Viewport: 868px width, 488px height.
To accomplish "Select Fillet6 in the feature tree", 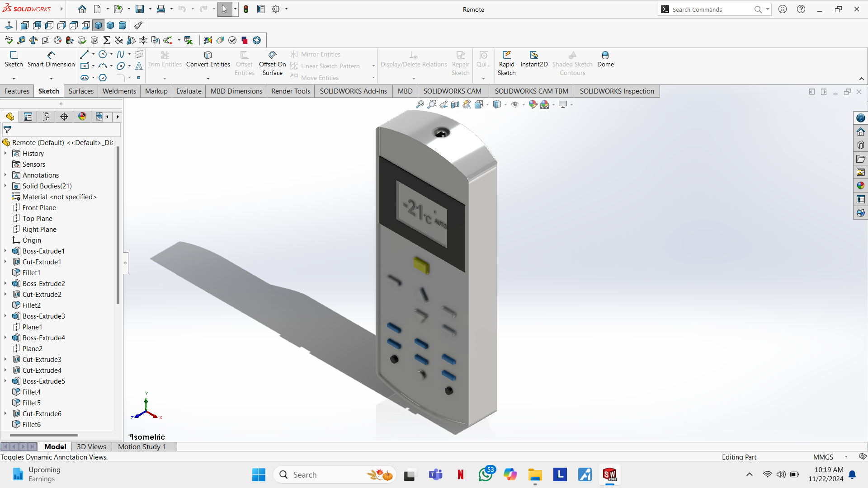I will pyautogui.click(x=31, y=424).
